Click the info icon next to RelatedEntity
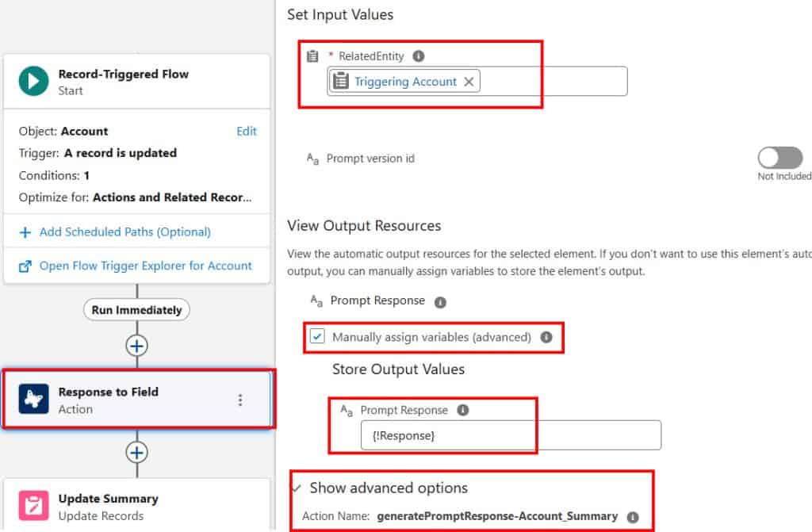Viewport: 812px width, 532px height. coord(419,55)
